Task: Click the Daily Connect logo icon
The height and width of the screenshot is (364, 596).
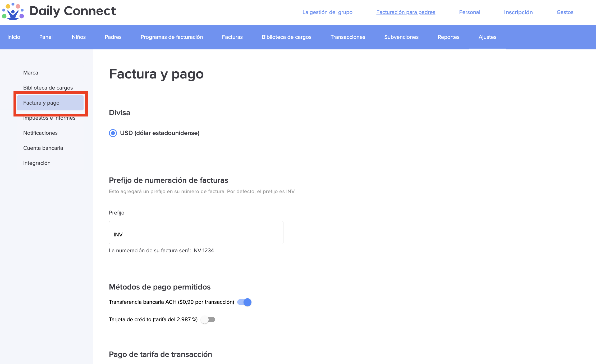Action: [x=13, y=11]
